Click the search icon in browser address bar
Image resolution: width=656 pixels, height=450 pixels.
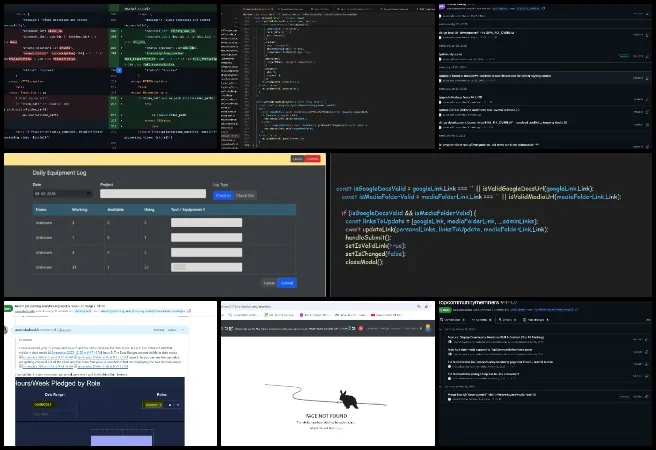pyautogui.click(x=418, y=307)
